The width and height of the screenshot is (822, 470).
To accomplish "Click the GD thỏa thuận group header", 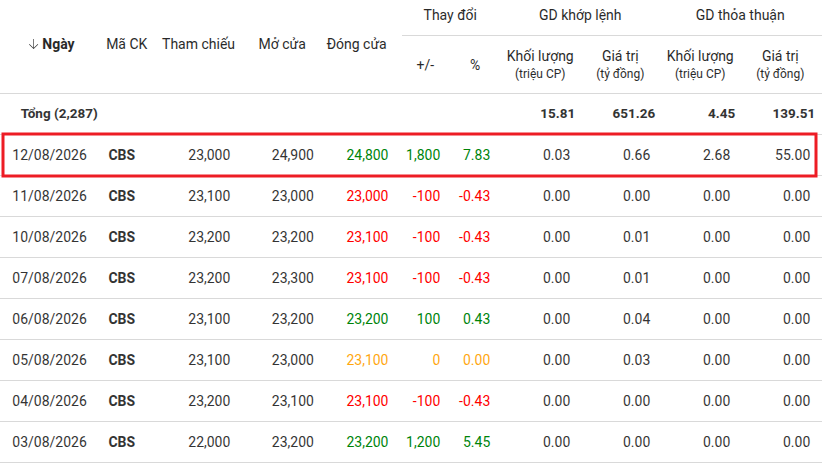I will coord(740,15).
